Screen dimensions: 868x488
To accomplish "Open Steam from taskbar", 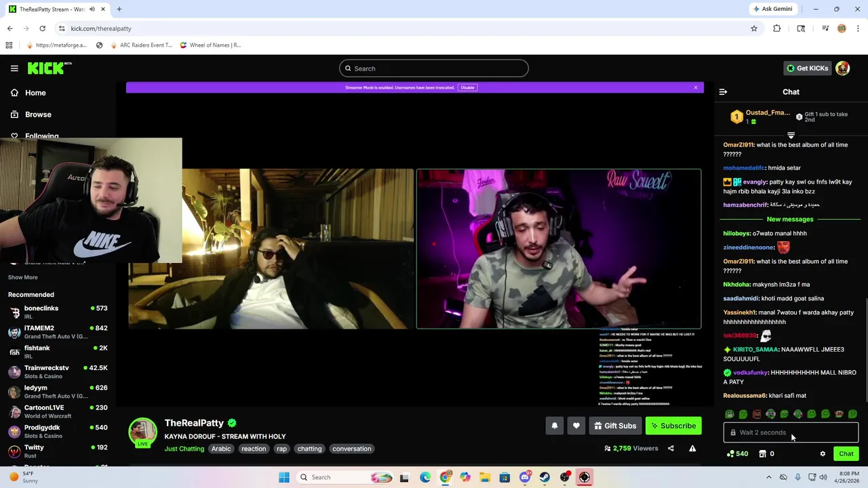I will tap(545, 477).
